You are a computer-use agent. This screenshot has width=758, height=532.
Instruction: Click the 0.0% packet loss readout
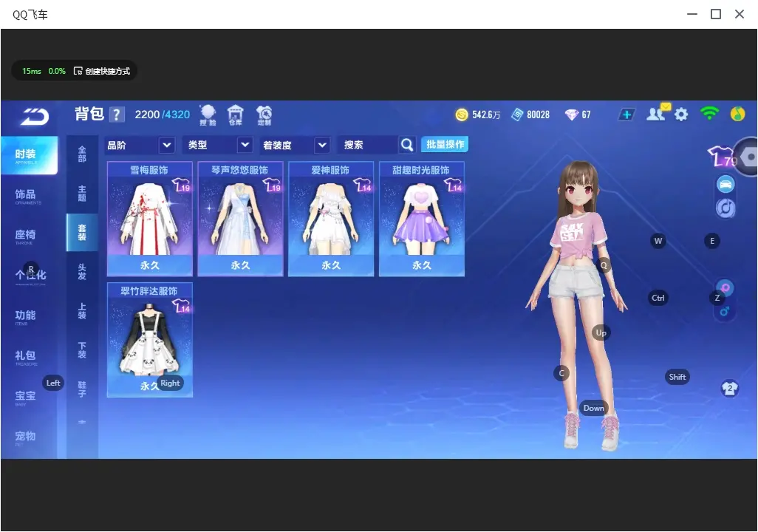(x=57, y=71)
